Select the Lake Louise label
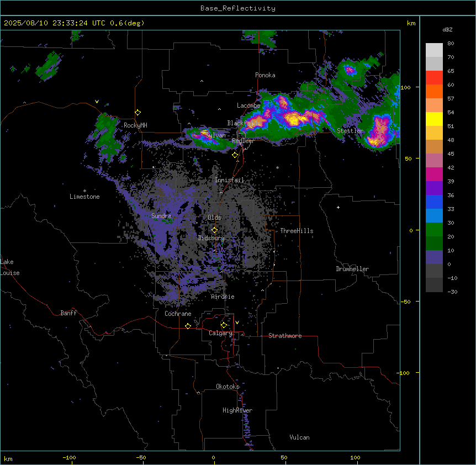 (x=10, y=267)
